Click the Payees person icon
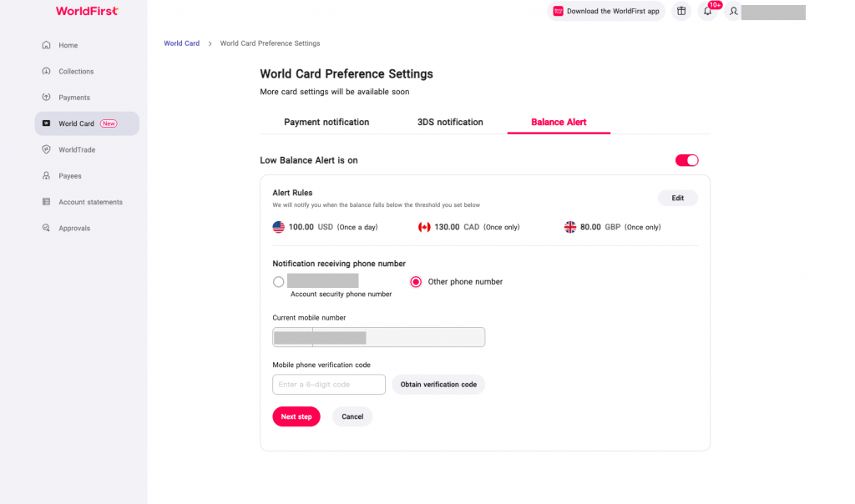The height and width of the screenshot is (504, 855). [47, 176]
